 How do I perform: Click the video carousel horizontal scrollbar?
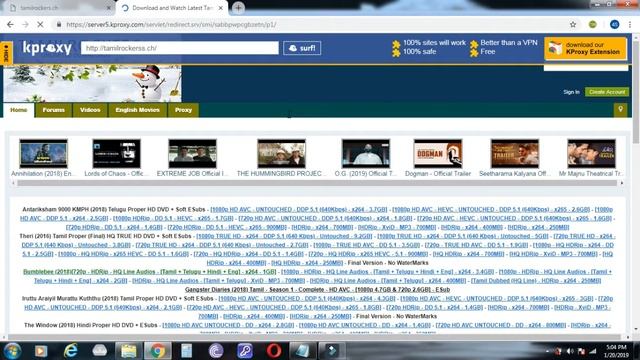tap(317, 183)
